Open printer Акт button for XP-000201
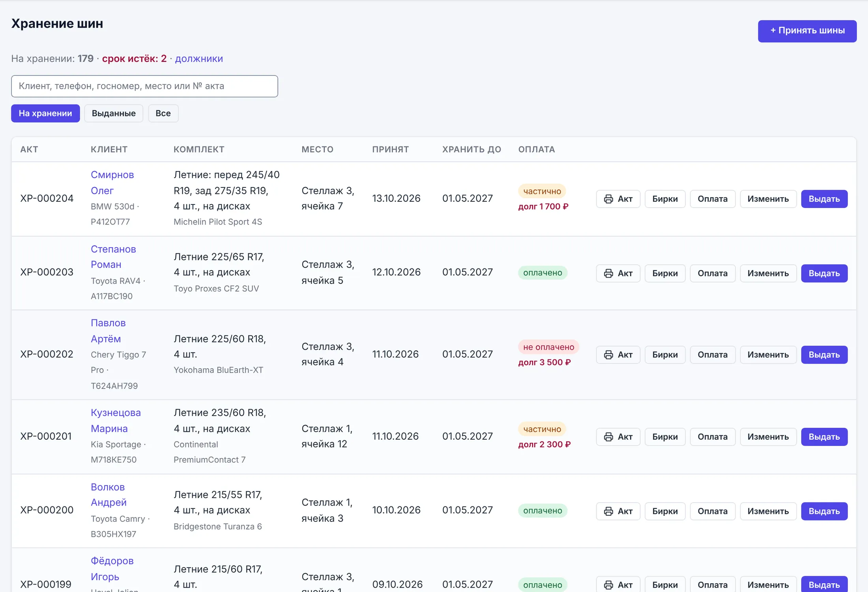The width and height of the screenshot is (868, 592). (618, 437)
